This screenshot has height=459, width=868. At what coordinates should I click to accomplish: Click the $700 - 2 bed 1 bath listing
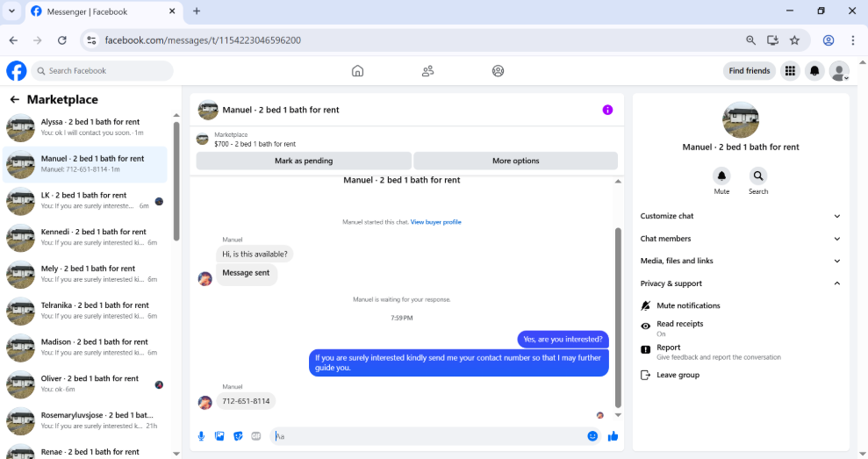pyautogui.click(x=255, y=144)
